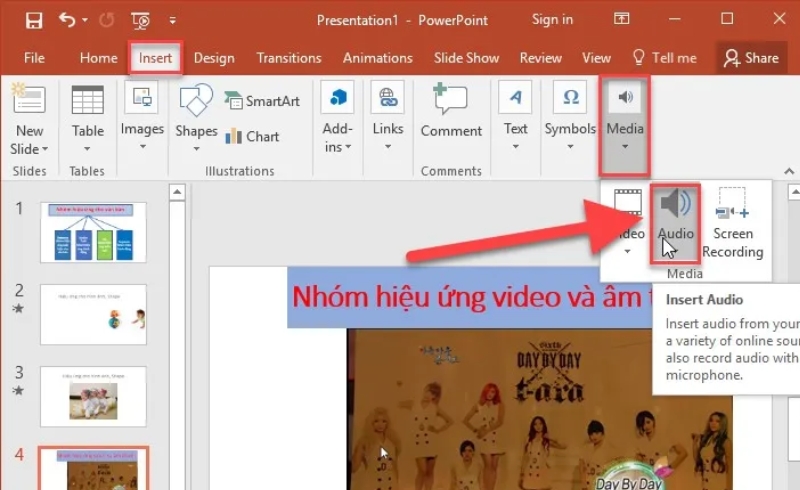Start slideshow from beginning icon

coord(140,20)
